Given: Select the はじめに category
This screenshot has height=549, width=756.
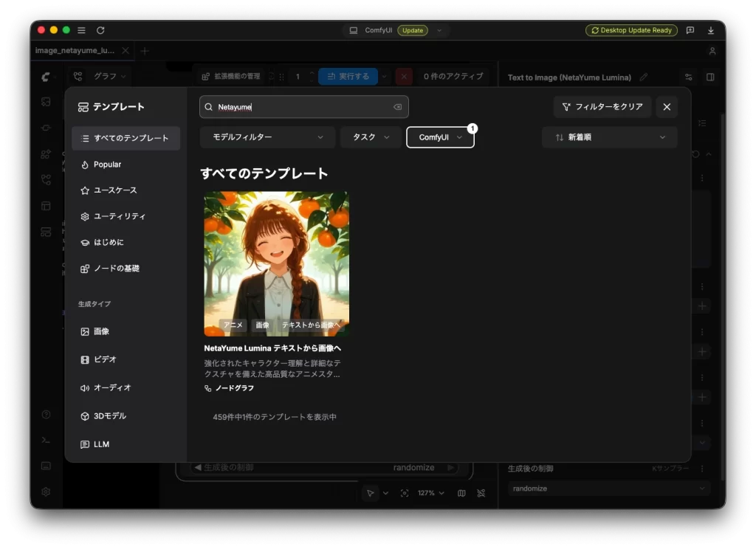Looking at the screenshot, I should tap(126, 243).
